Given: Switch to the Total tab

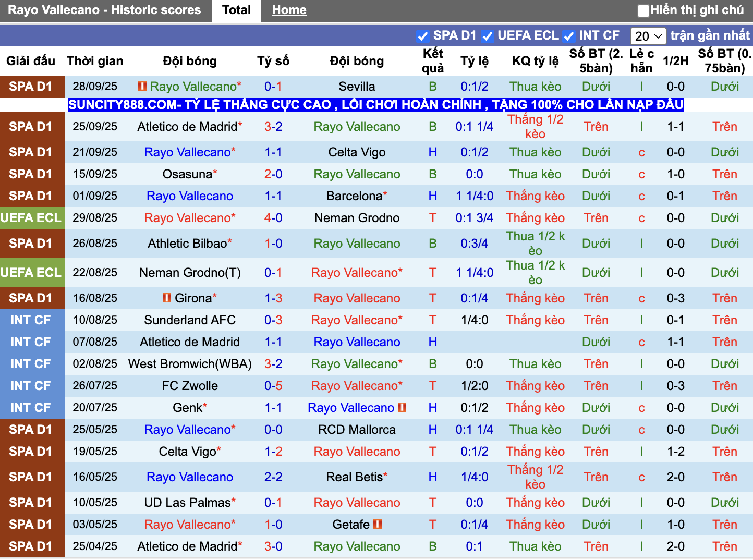Looking at the screenshot, I should click(x=236, y=10).
